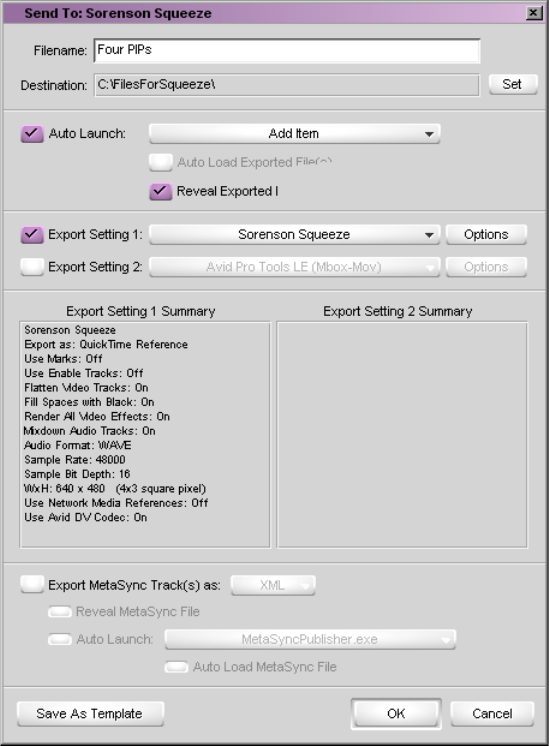Click Save As Template button
Image resolution: width=549 pixels, height=746 pixels.
[x=90, y=714]
